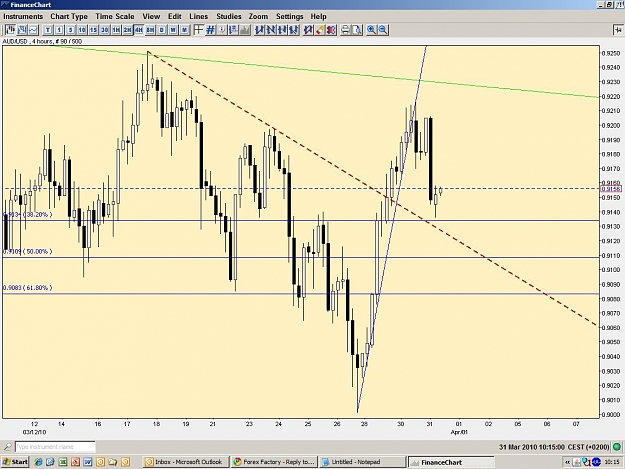
Task: Click the 38.20% Fibonacci level label
Action: click(x=28, y=214)
